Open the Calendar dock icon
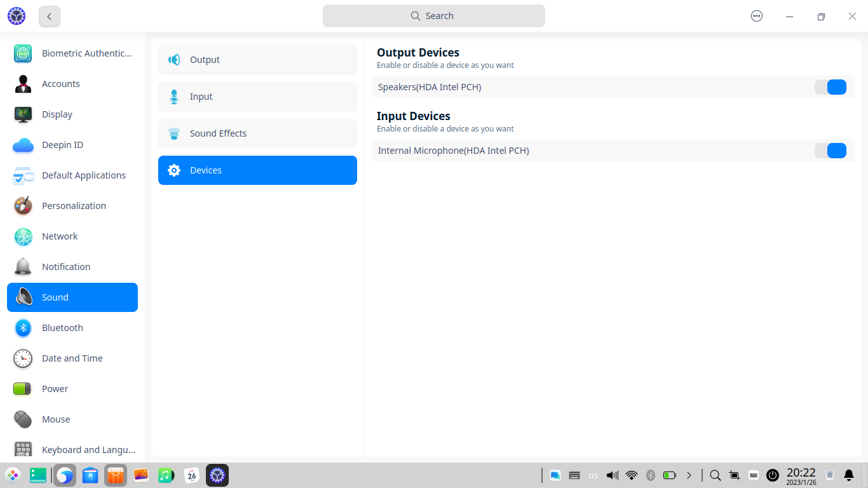This screenshot has width=868, height=488. [192, 475]
